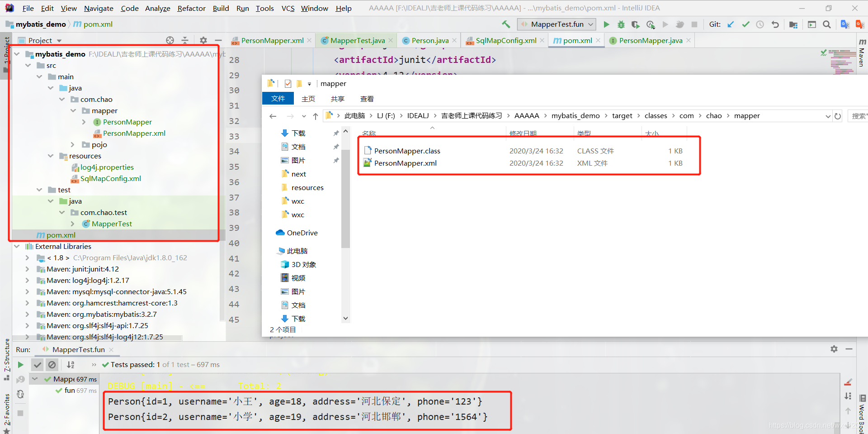The height and width of the screenshot is (434, 868).
Task: Open Explorer 查看 ribbon tab
Action: 367,99
